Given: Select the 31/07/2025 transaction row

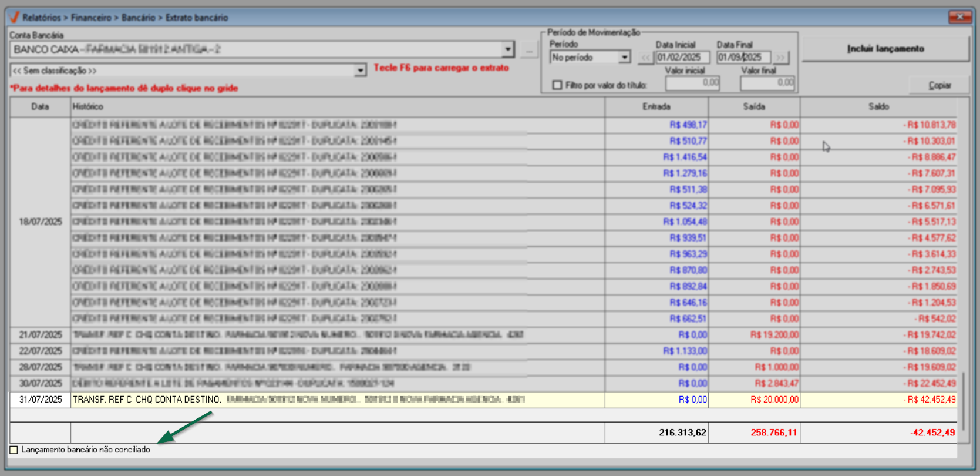Looking at the screenshot, I should tap(305, 400).
